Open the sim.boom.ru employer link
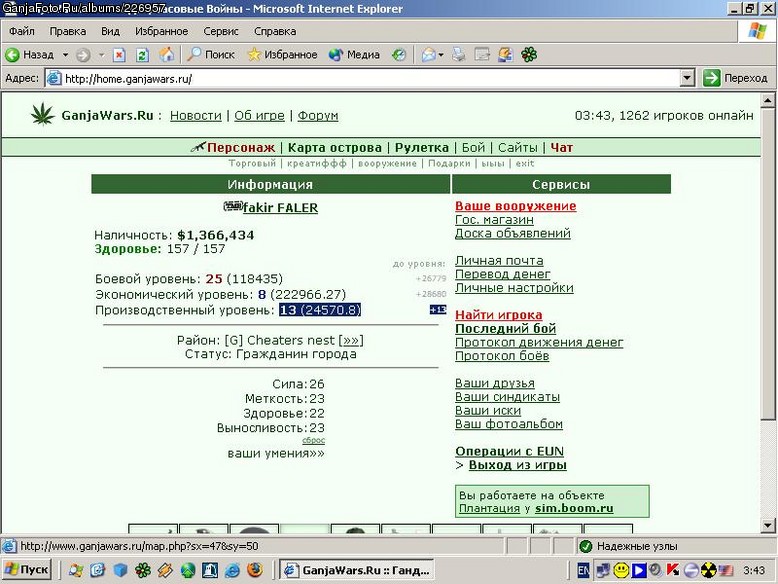 pos(574,508)
